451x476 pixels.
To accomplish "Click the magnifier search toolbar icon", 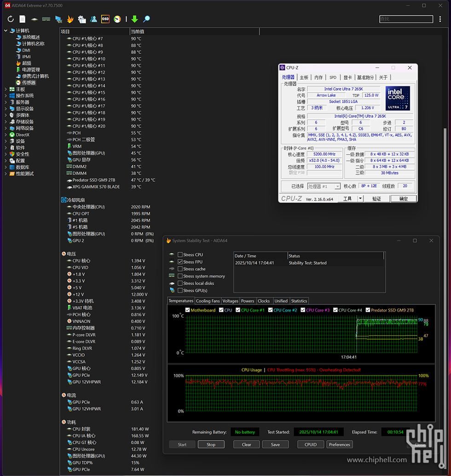I will 146,19.
